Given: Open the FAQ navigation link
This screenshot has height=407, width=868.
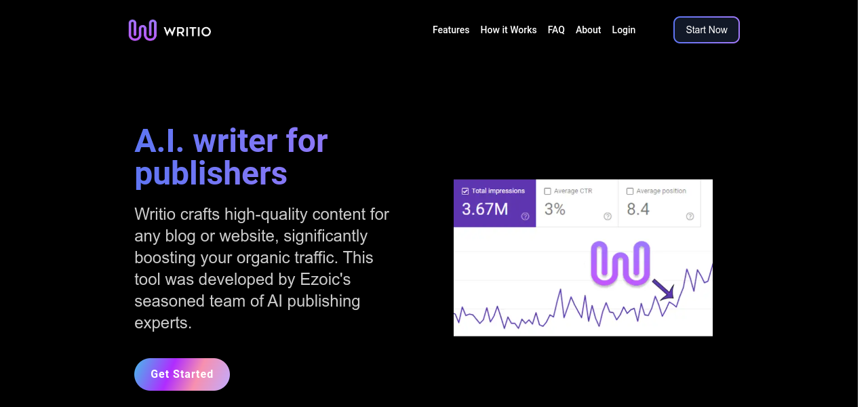Looking at the screenshot, I should [556, 30].
